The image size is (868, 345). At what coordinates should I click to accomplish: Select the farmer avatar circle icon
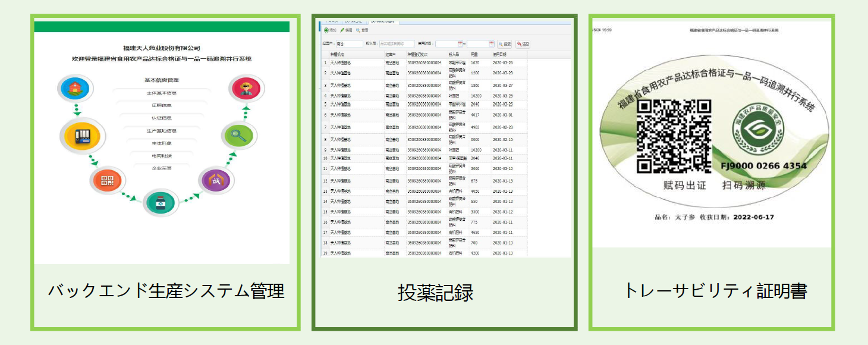pos(246,89)
